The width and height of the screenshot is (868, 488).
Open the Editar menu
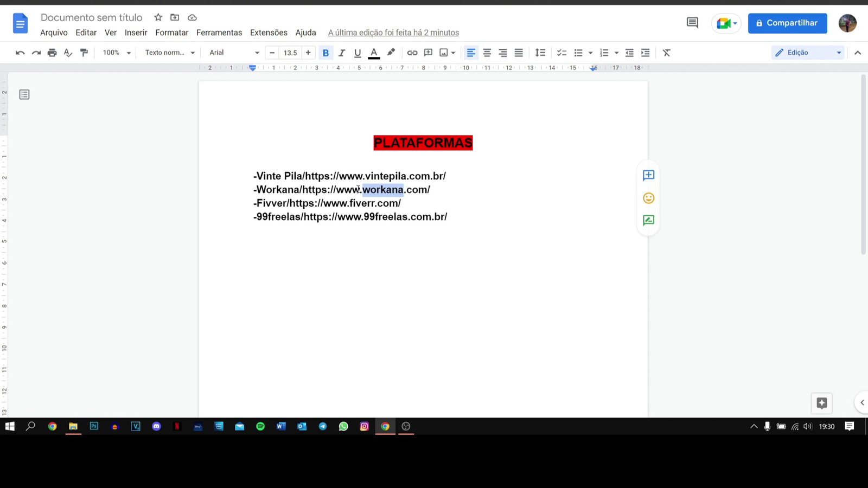pos(86,33)
